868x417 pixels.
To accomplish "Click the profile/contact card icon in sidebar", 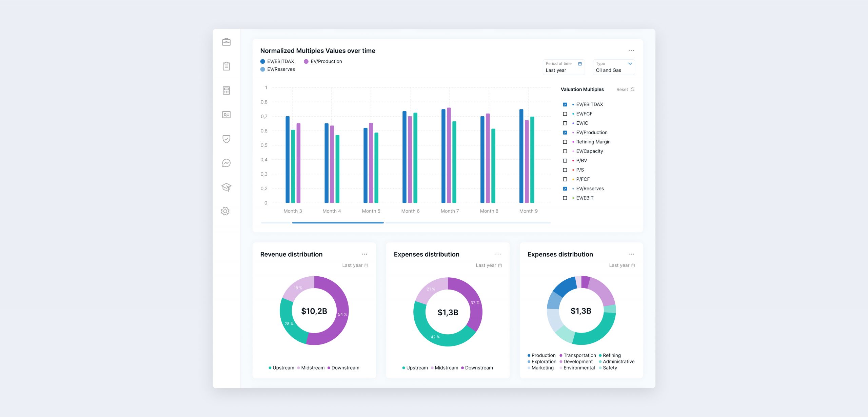I will coord(227,115).
